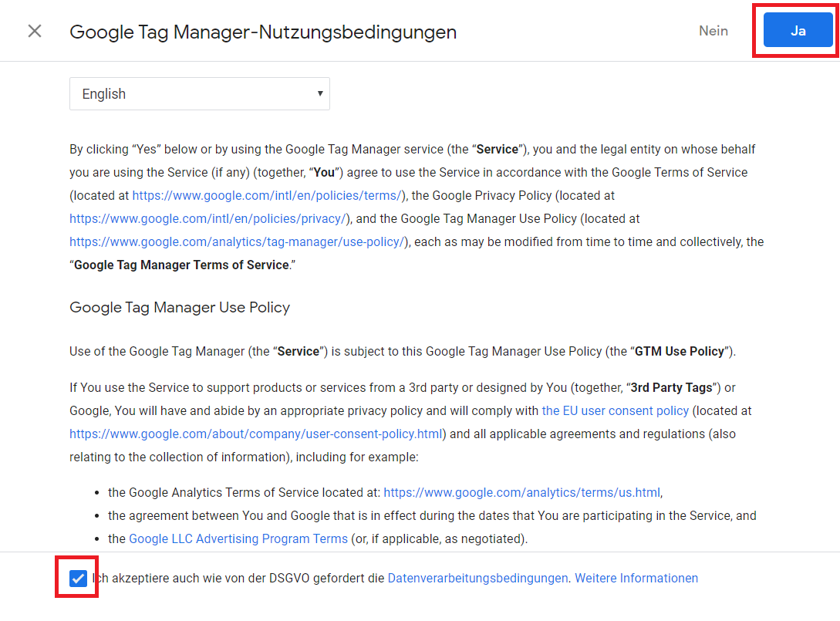
Task: Open 'the EU user consent policy' link
Action: click(x=615, y=411)
